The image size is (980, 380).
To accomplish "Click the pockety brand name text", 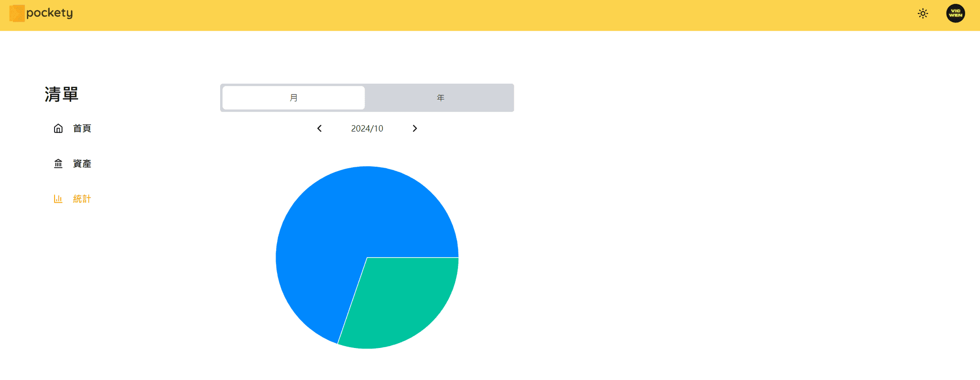I will click(x=50, y=13).
